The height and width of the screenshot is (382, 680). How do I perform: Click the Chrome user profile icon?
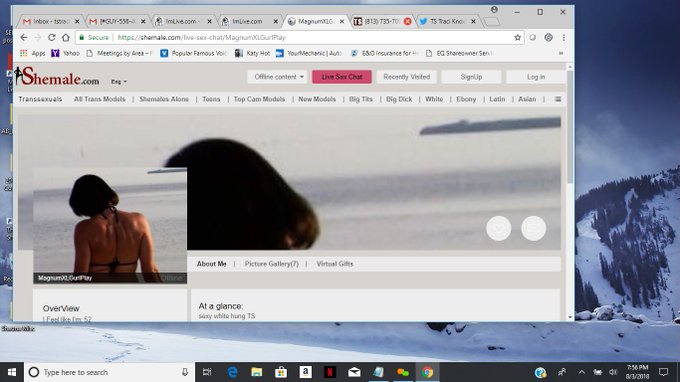[x=494, y=10]
